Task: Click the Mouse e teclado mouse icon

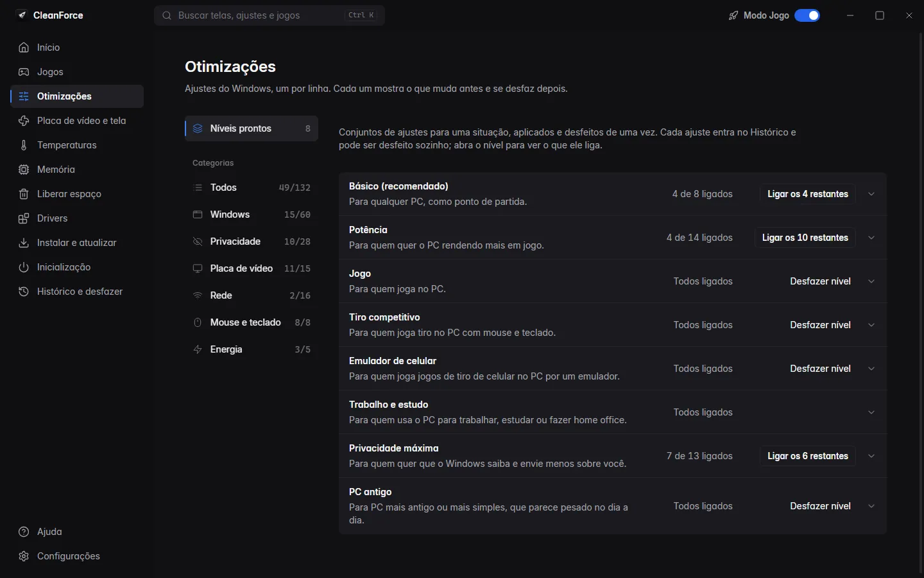Action: pyautogui.click(x=198, y=322)
